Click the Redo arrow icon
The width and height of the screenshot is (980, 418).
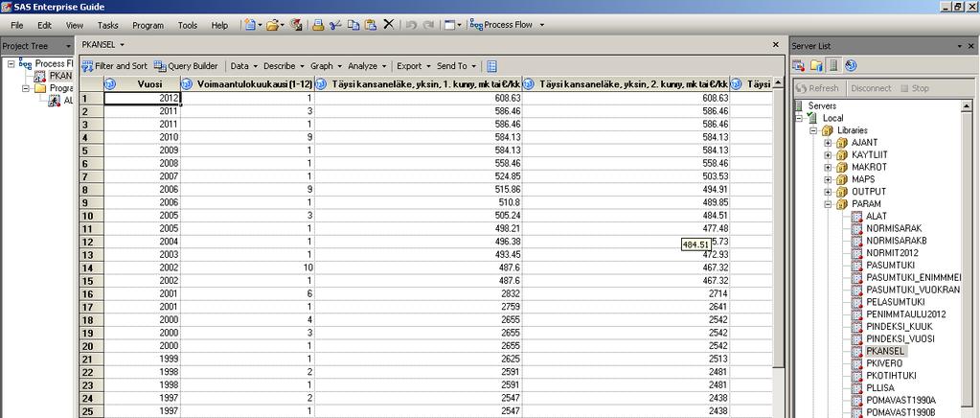point(428,25)
